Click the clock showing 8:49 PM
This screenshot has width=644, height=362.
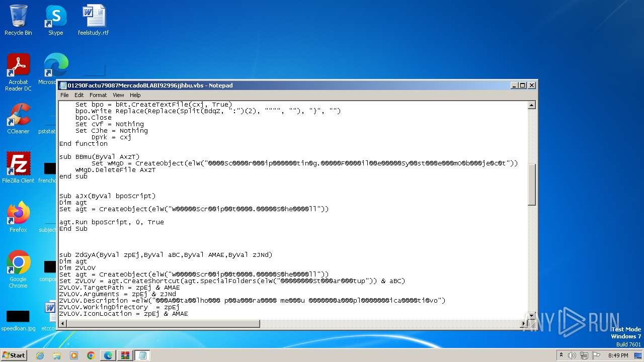point(618,355)
